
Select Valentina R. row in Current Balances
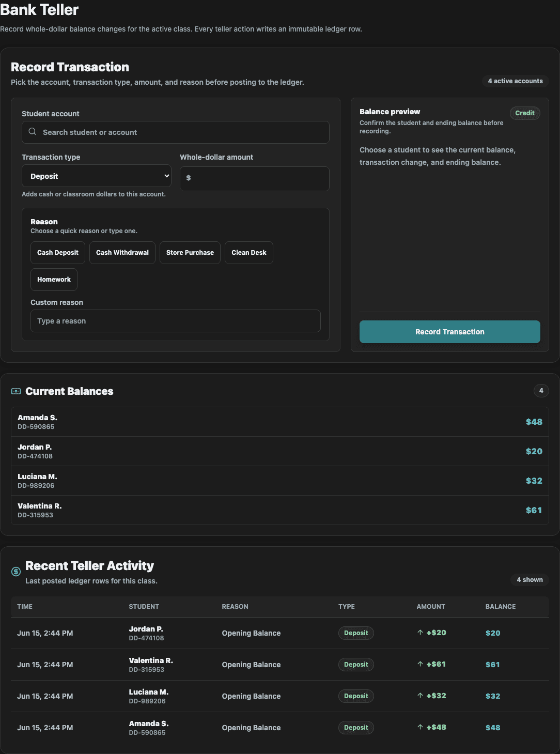coord(280,510)
